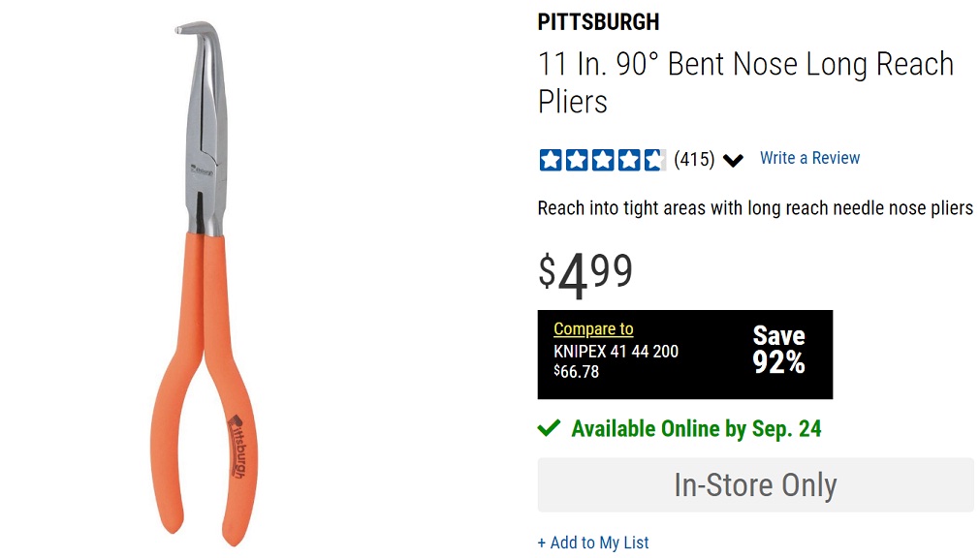The image size is (980, 558).
Task: Click the $4.99 price display
Action: [583, 271]
